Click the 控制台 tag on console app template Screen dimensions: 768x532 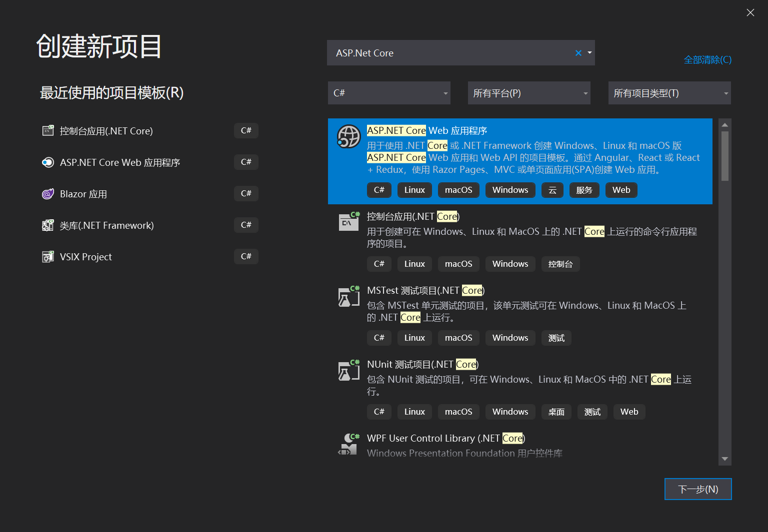coord(560,264)
